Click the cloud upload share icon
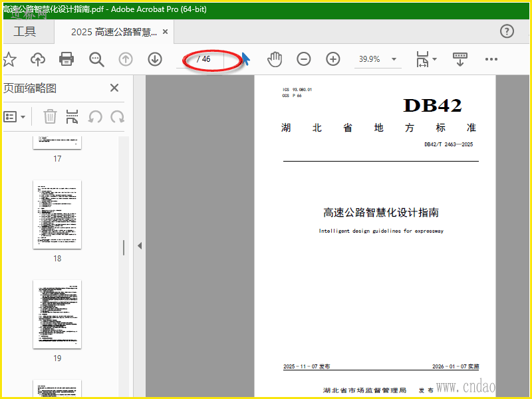532x399 pixels. point(38,59)
